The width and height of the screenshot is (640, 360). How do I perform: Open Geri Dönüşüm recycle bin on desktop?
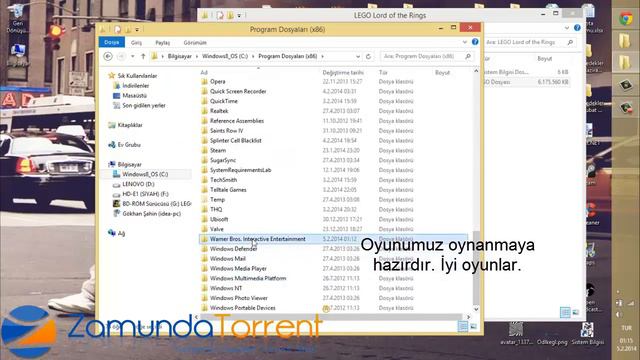(18, 19)
